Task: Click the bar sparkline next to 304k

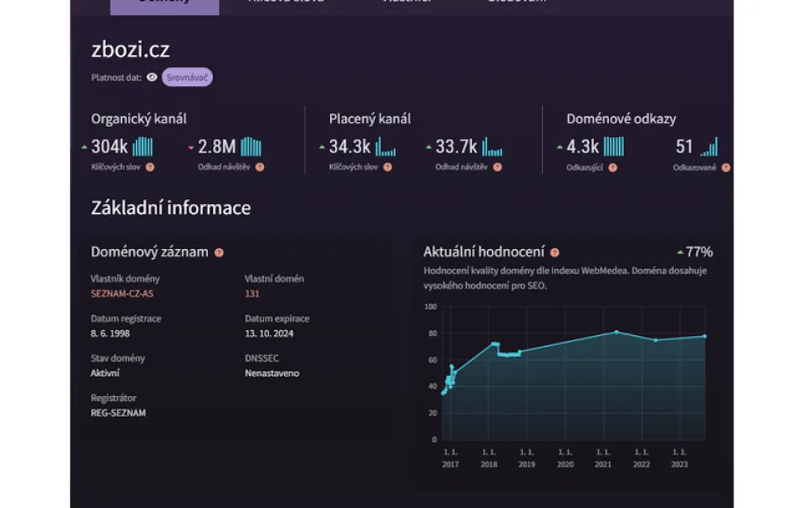Action: [142, 146]
